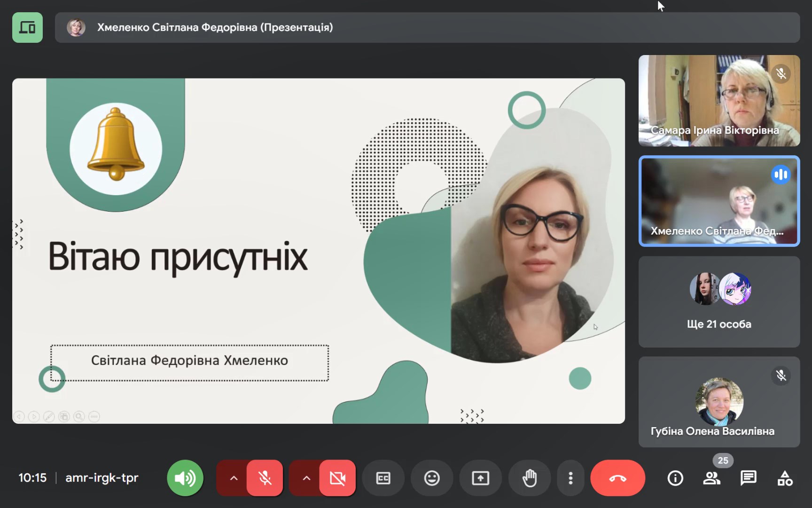Select Самара Ірина Вікторівна video tile

pos(719,101)
